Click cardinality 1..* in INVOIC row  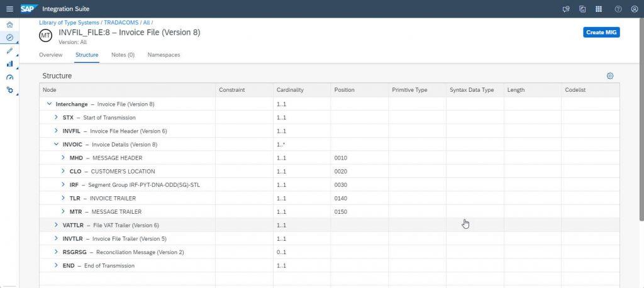point(281,145)
